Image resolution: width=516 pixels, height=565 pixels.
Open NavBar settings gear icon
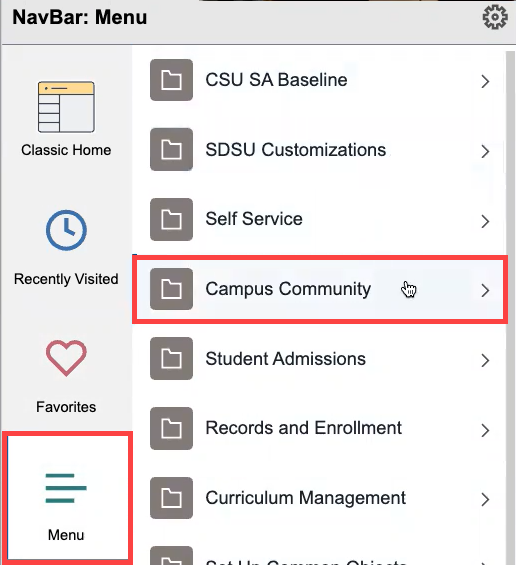495,17
